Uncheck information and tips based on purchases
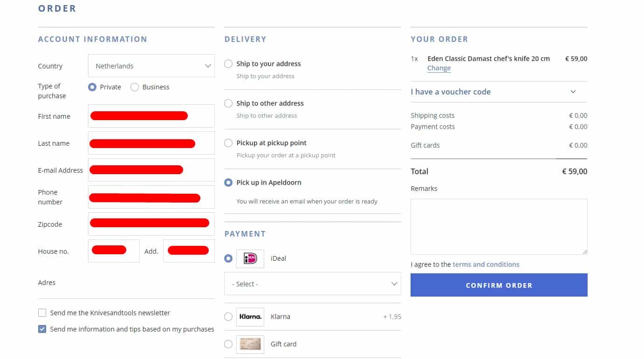This screenshot has width=644, height=359. click(42, 329)
